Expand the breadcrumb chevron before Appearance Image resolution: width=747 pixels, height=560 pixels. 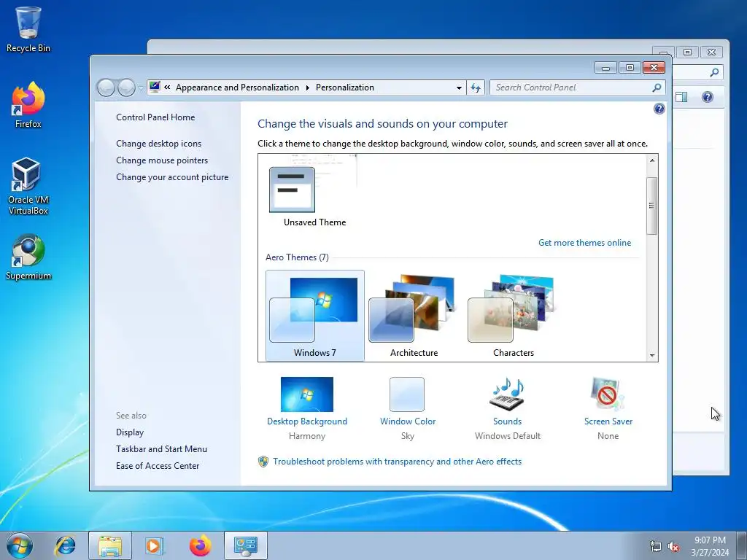tap(167, 87)
